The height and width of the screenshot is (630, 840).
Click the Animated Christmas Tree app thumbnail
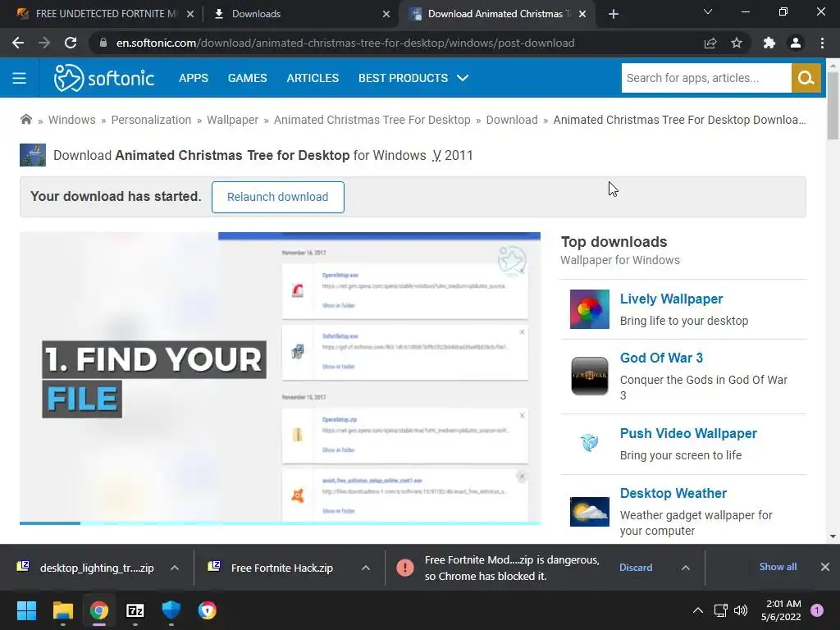click(x=33, y=155)
